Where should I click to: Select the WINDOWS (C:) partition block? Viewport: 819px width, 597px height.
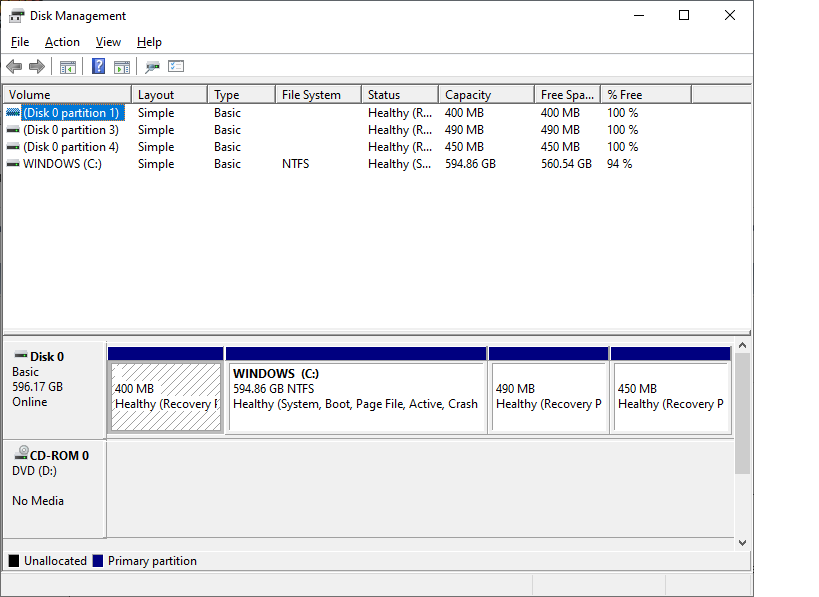tap(356, 397)
